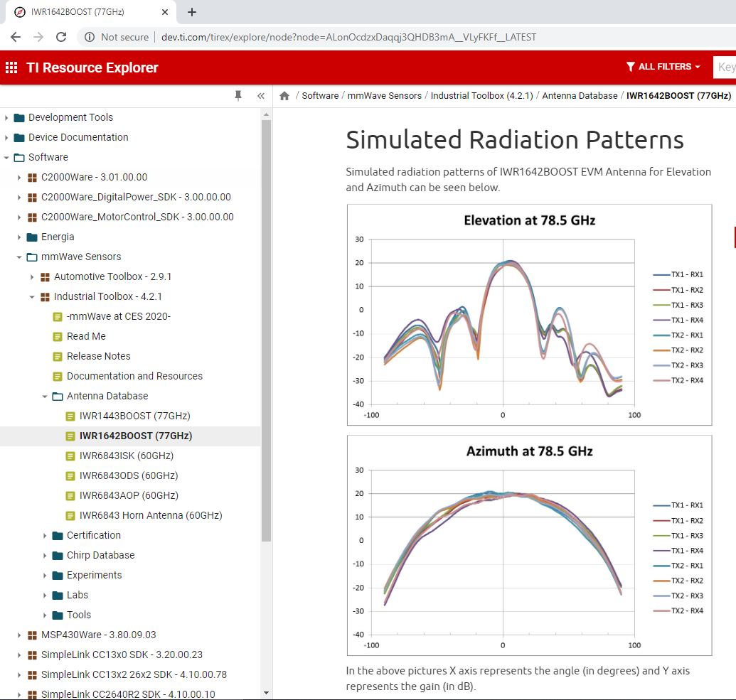Click the Azimuth at 78.5 GHz chart
The image size is (736, 700).
click(530, 545)
